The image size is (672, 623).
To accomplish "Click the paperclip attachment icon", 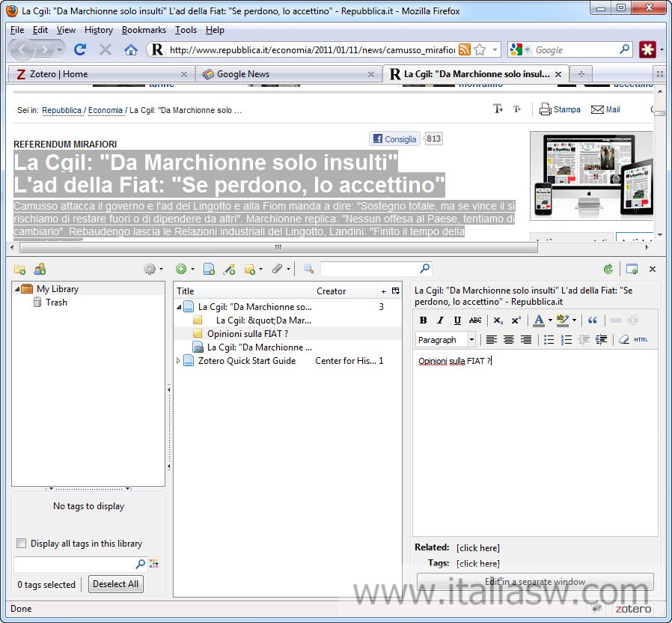I will 278,269.
